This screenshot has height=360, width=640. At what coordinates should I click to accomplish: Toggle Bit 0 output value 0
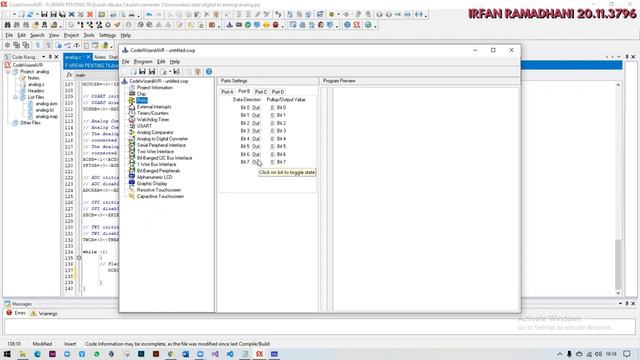(272, 108)
